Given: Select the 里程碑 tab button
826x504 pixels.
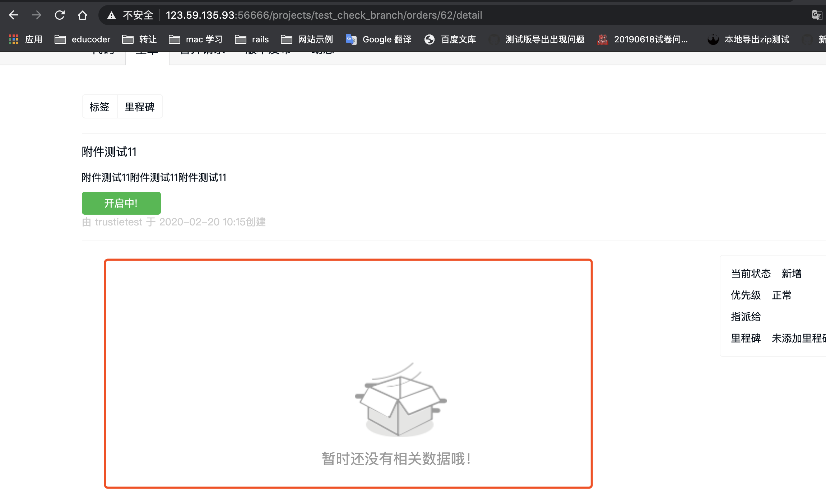Looking at the screenshot, I should (x=140, y=107).
